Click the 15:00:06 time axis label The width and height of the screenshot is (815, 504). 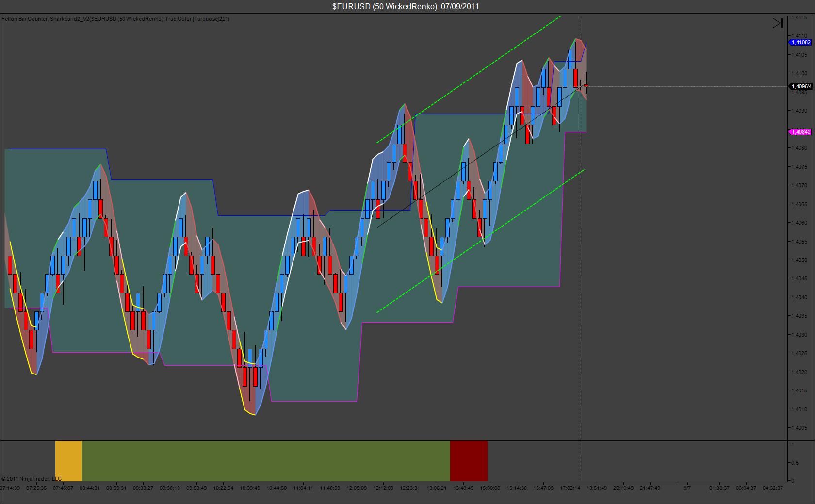click(490, 488)
